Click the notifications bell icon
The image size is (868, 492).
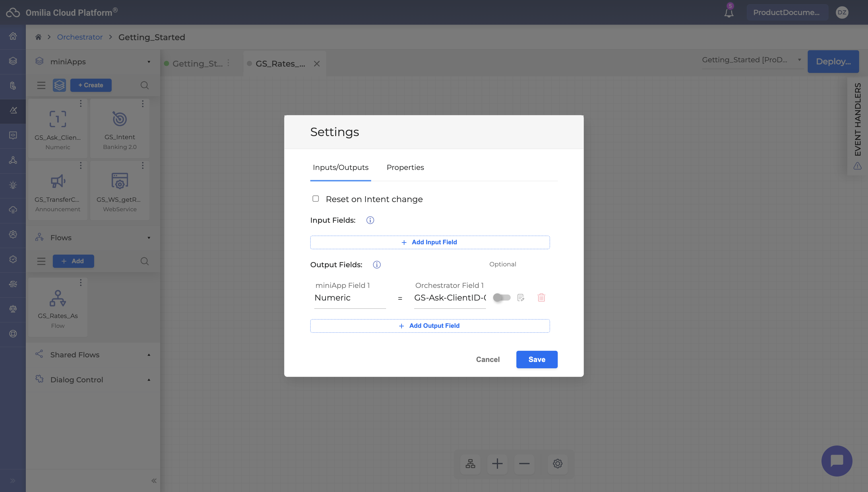(729, 13)
